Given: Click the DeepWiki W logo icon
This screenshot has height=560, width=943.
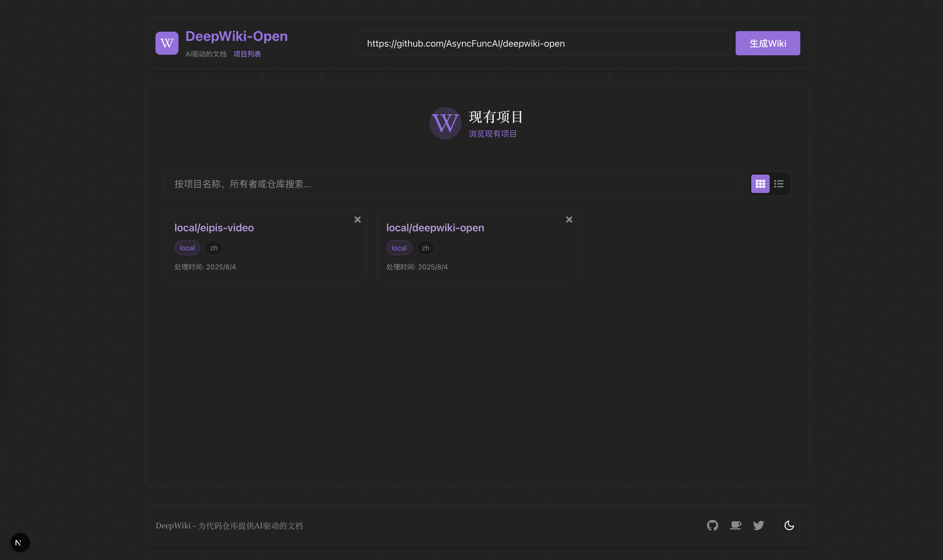Looking at the screenshot, I should [167, 43].
